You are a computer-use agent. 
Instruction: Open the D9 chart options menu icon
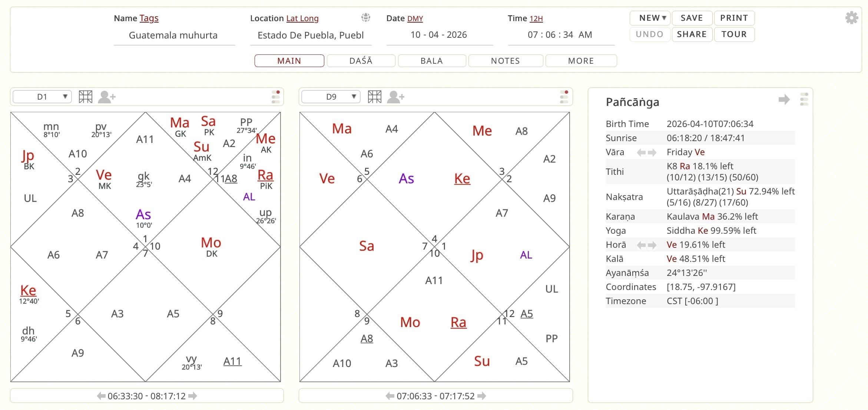[x=564, y=97]
